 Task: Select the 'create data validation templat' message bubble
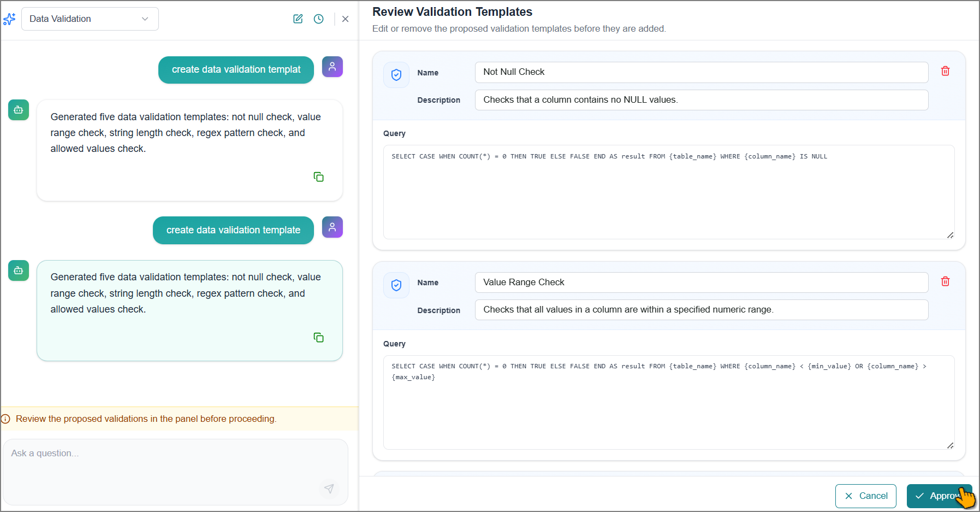236,70
